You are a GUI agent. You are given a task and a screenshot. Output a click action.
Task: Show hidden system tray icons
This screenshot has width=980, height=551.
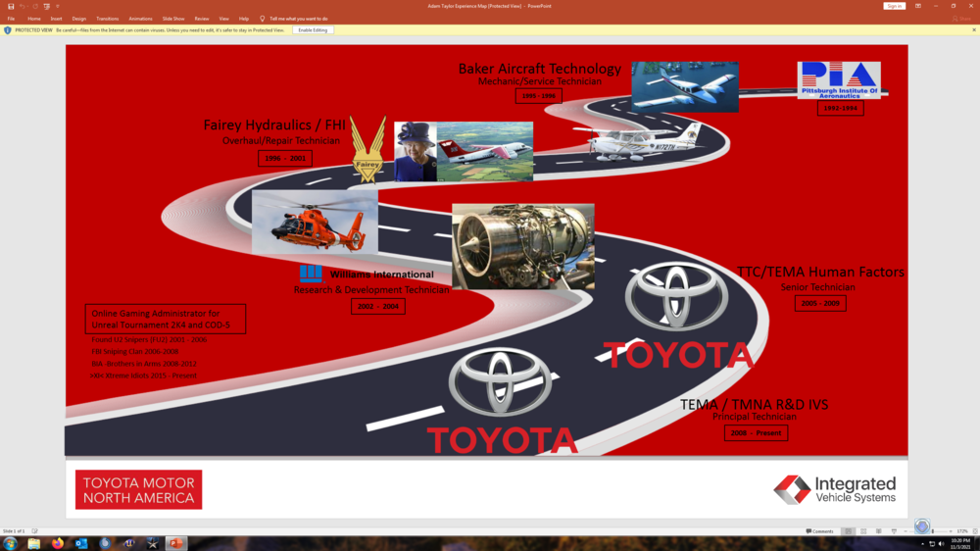[922, 544]
